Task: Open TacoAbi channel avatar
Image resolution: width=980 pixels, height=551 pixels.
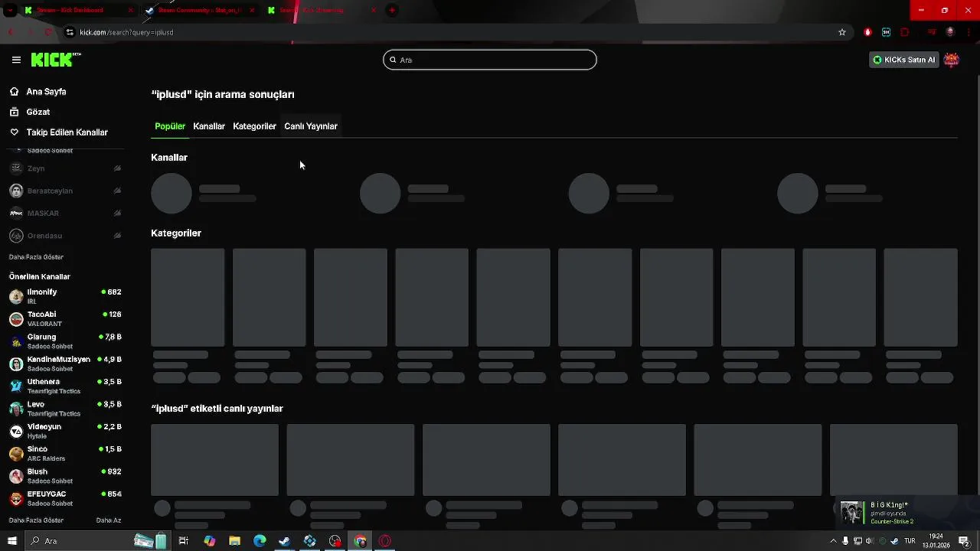Action: (16, 318)
